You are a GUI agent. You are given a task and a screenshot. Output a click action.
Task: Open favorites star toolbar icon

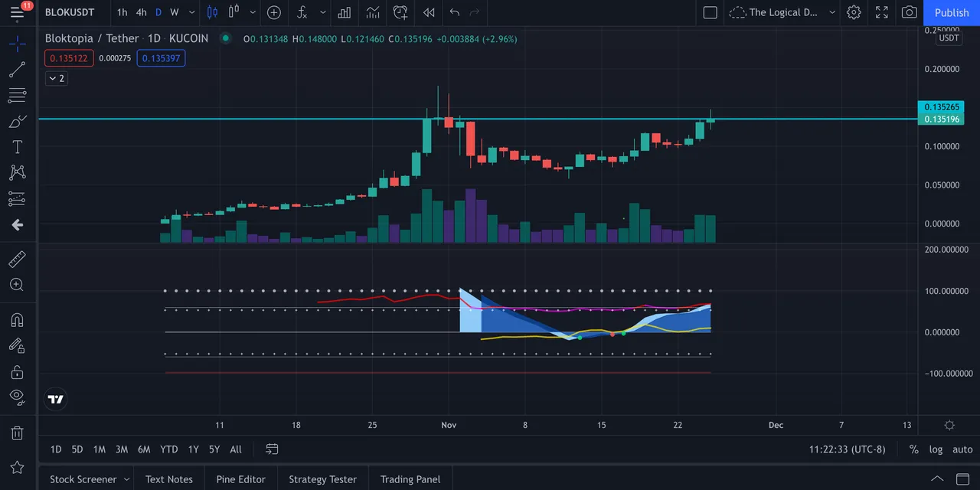pyautogui.click(x=17, y=467)
